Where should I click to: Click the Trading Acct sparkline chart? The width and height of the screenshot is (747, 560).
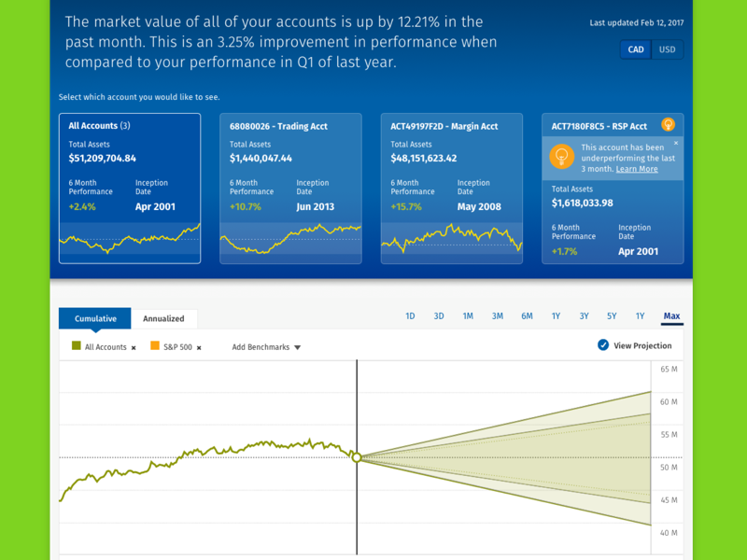click(290, 239)
